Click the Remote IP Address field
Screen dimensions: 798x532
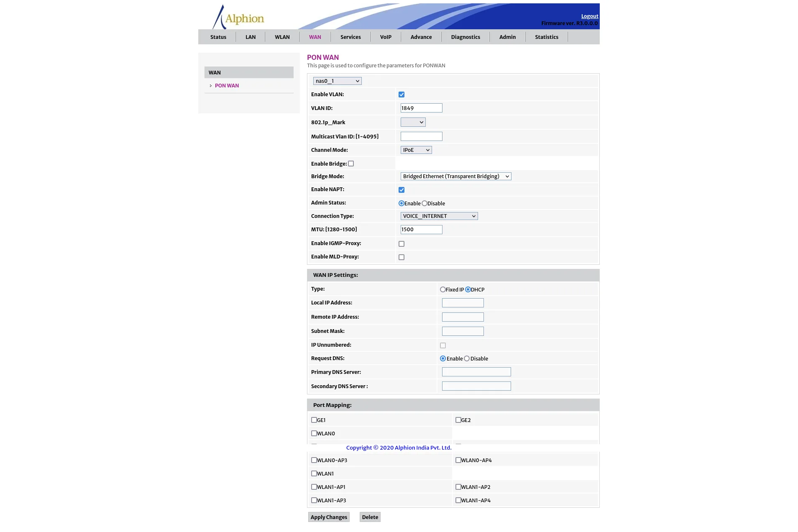point(463,317)
